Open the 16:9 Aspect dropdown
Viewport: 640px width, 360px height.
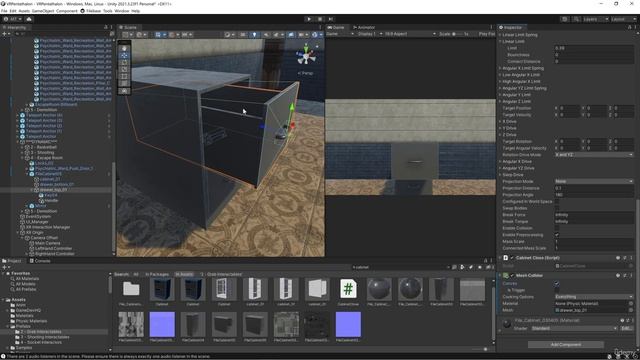tap(410, 34)
